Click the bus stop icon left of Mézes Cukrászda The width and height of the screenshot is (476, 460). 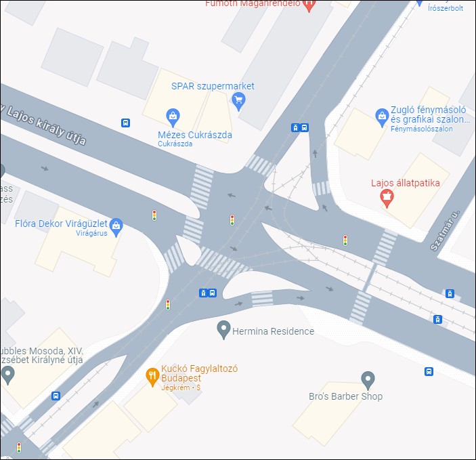coord(126,123)
